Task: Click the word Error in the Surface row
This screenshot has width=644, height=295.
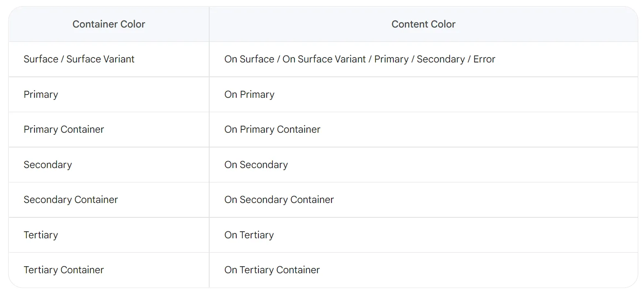Action: click(x=484, y=59)
